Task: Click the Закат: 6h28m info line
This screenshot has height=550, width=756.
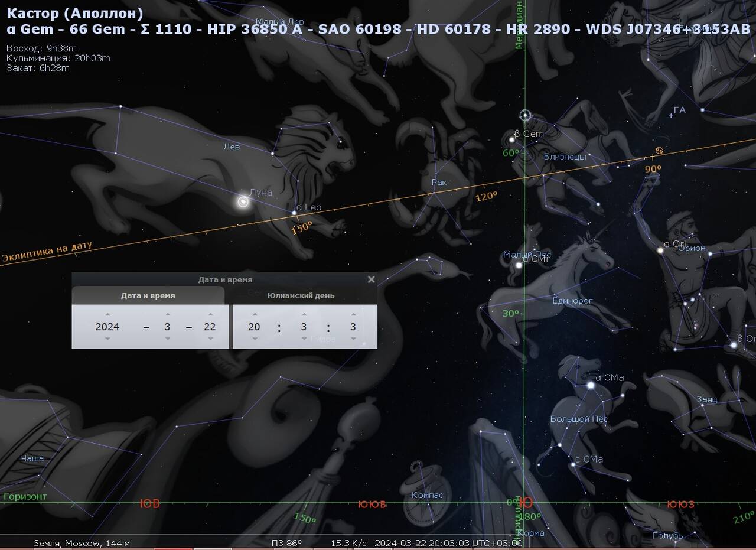Action: tap(38, 68)
